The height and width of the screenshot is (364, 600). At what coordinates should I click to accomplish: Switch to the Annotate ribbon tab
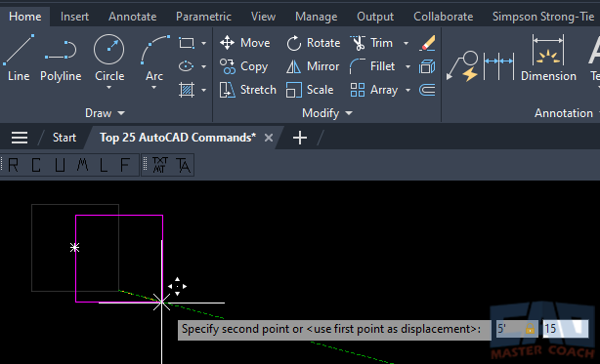click(x=132, y=17)
